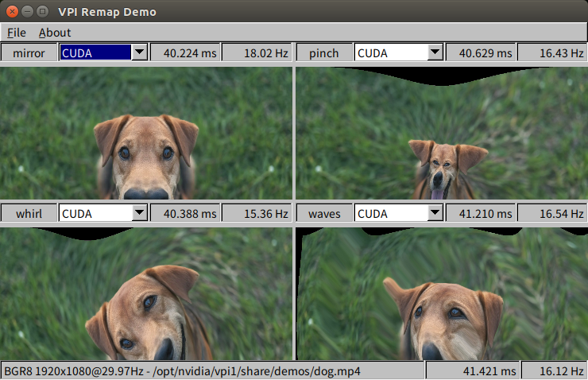
Task: Select the 16.43 Hz pinch rate
Action: pyautogui.click(x=552, y=53)
